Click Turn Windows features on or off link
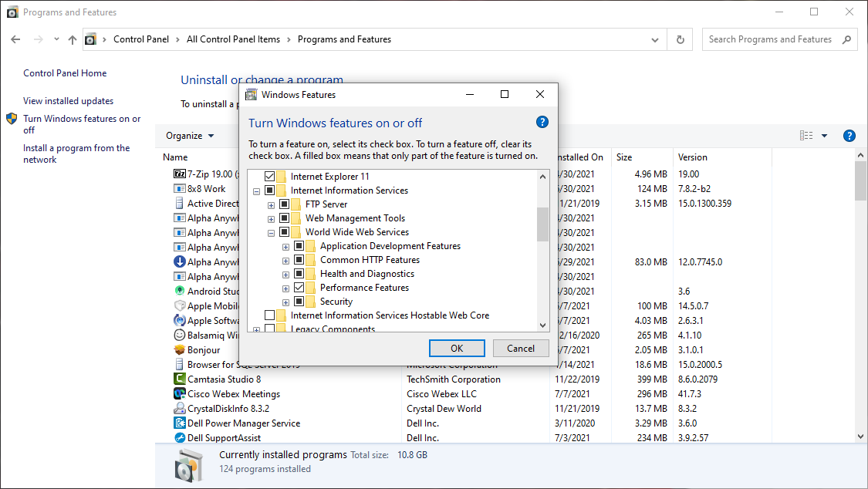 (82, 124)
